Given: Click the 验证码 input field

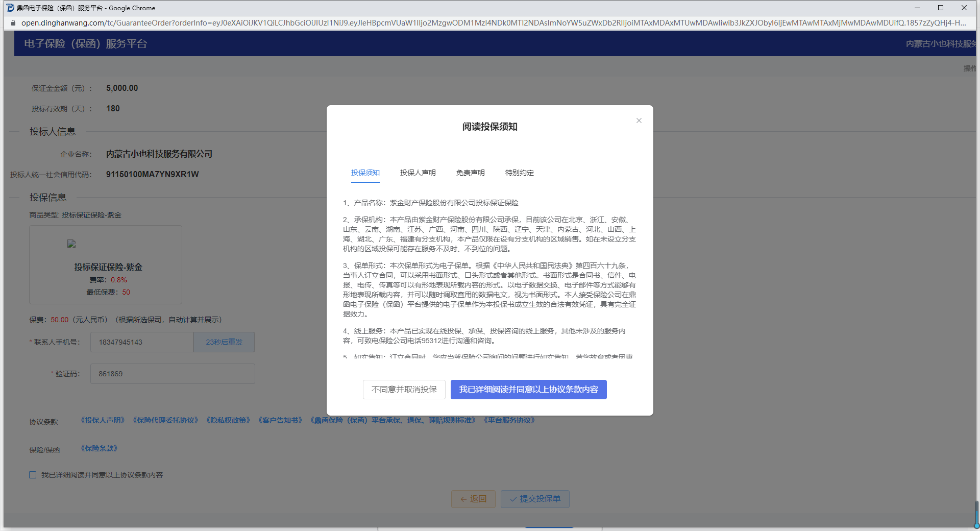Looking at the screenshot, I should tap(173, 374).
